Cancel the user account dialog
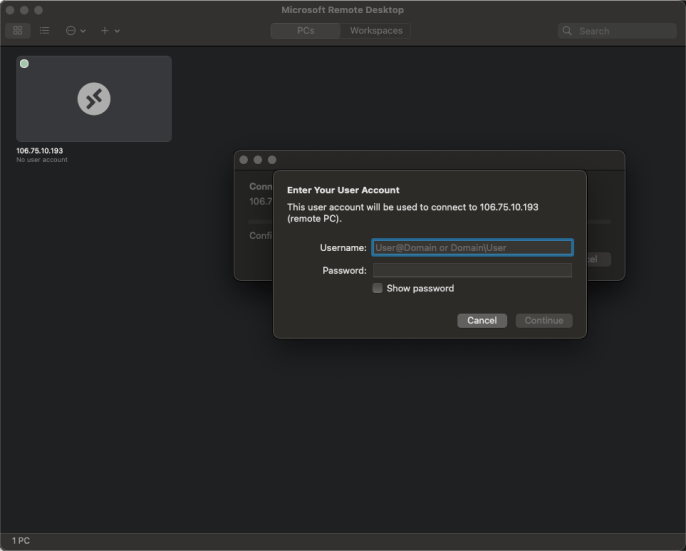Viewport: 686px width, 551px height. [482, 320]
